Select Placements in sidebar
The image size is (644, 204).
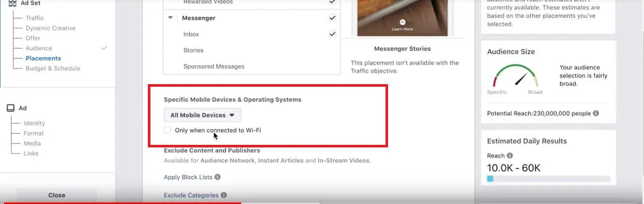(x=43, y=58)
